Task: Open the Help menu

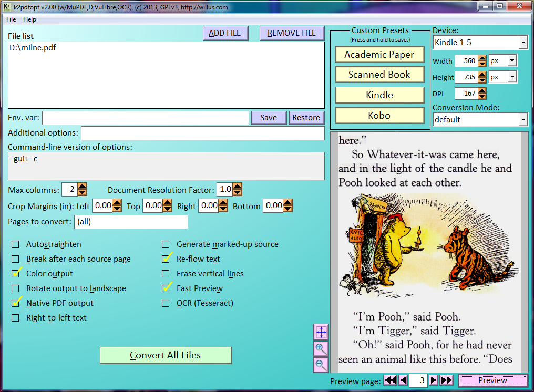Action: (29, 19)
